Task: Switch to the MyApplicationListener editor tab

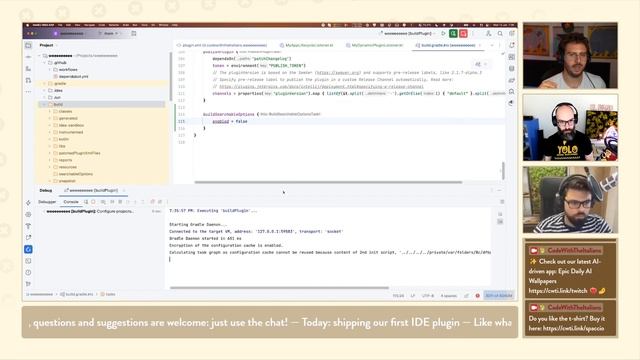Action: coord(307,45)
